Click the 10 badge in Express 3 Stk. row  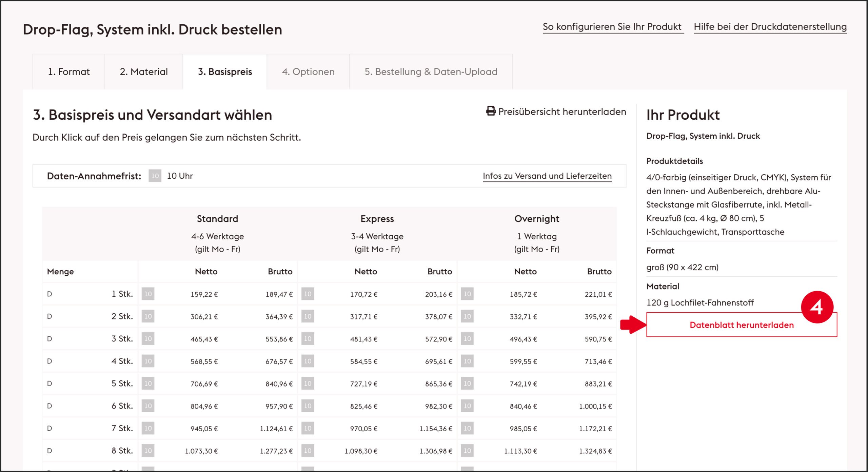click(x=308, y=339)
